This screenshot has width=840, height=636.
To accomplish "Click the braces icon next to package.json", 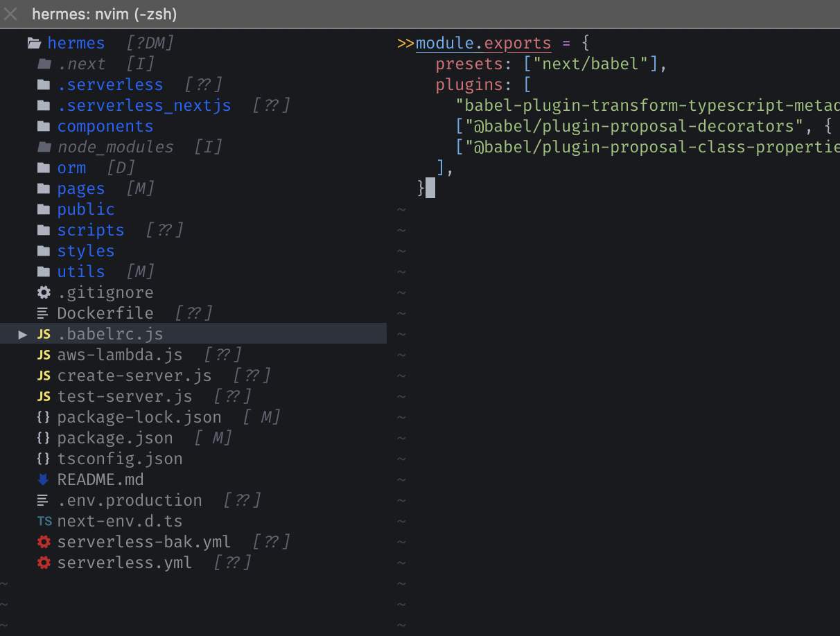I will coord(44,438).
